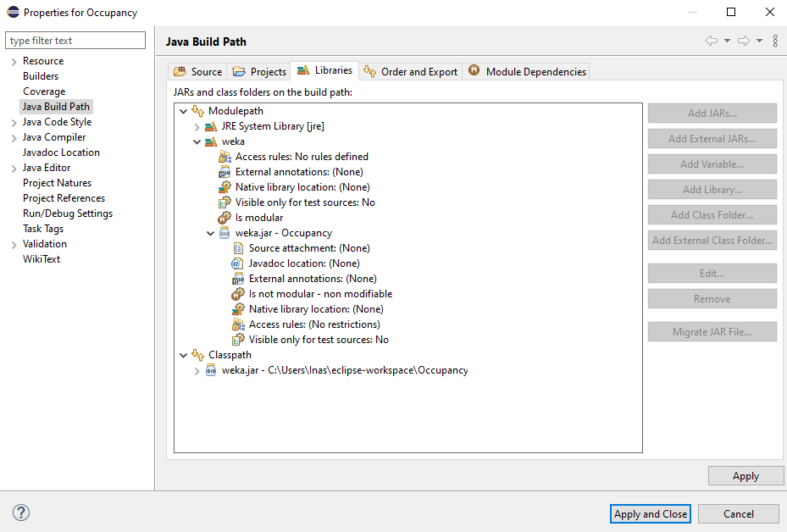Select 'Visible only for test sources: No' under weka
The width and height of the screenshot is (787, 532).
coord(305,202)
